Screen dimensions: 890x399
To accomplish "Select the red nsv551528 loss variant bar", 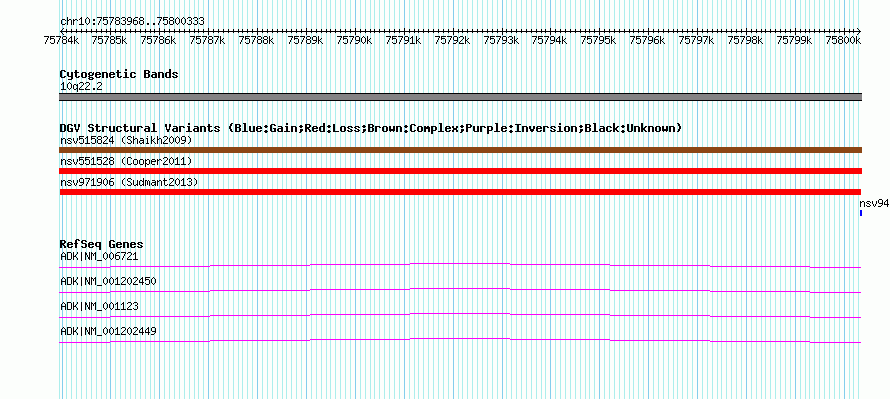I will 460,171.
